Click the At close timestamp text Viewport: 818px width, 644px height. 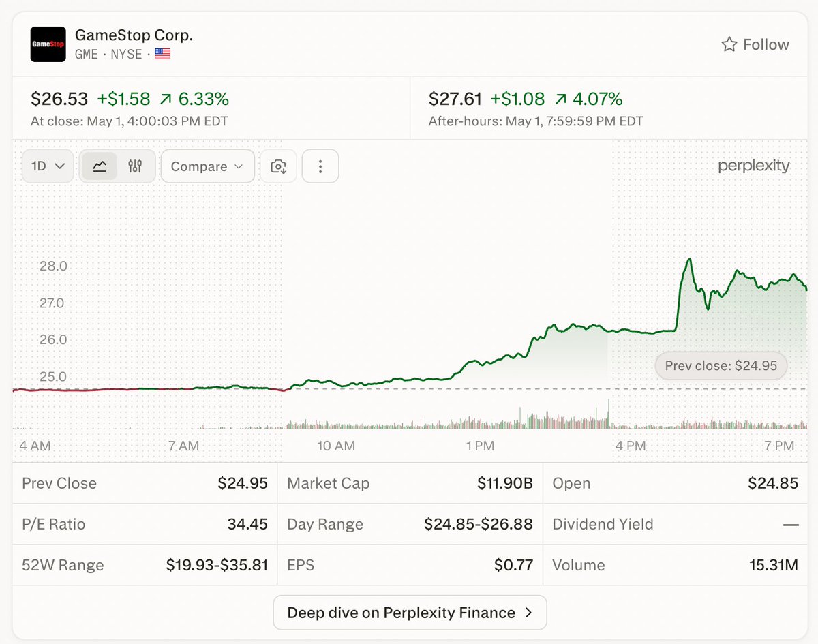130,121
